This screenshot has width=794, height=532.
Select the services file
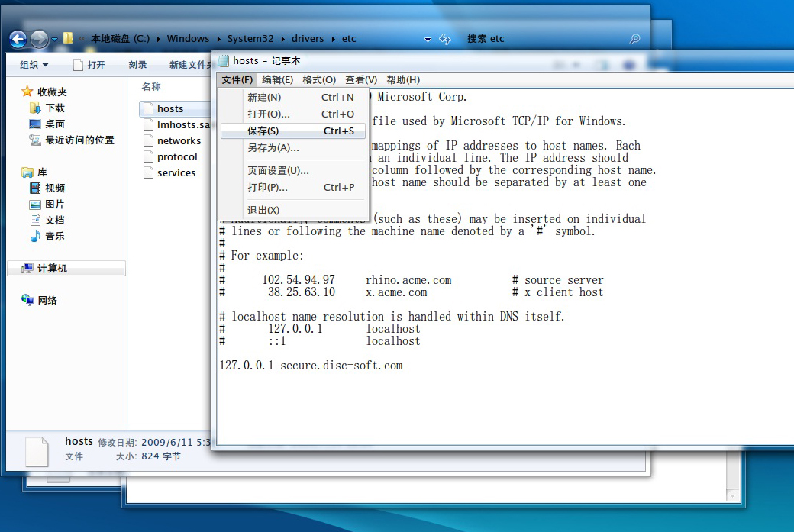click(x=169, y=172)
